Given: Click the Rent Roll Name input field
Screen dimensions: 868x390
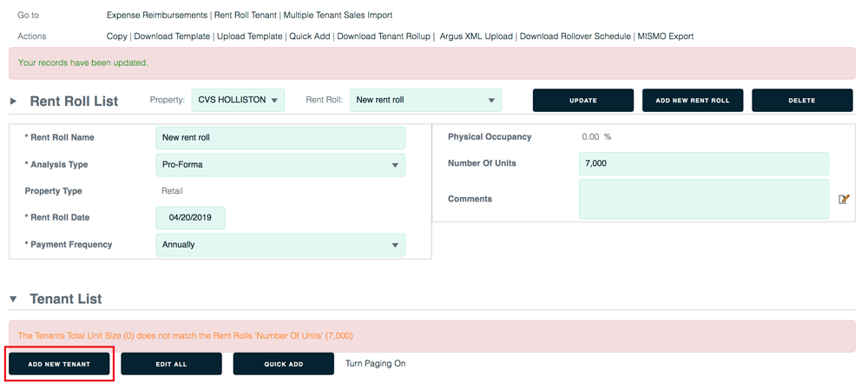Looking at the screenshot, I should (x=280, y=137).
